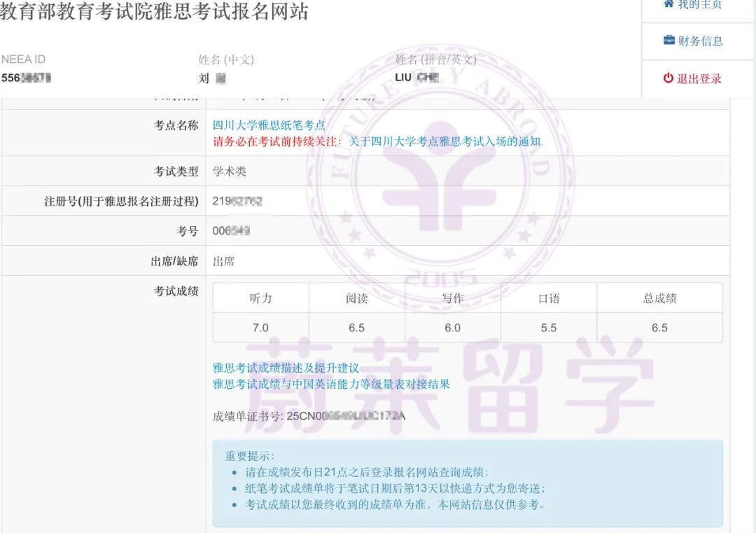Click the 听力 column header
Image resolution: width=756 pixels, height=533 pixels.
click(x=261, y=298)
